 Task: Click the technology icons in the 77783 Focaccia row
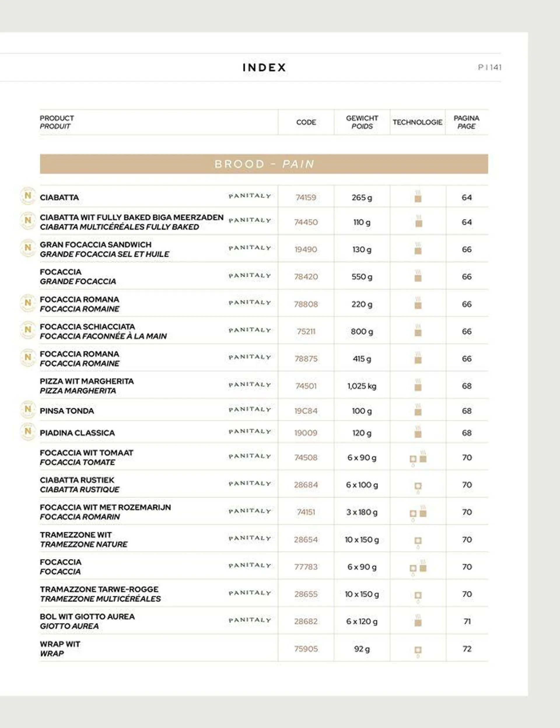(x=418, y=568)
